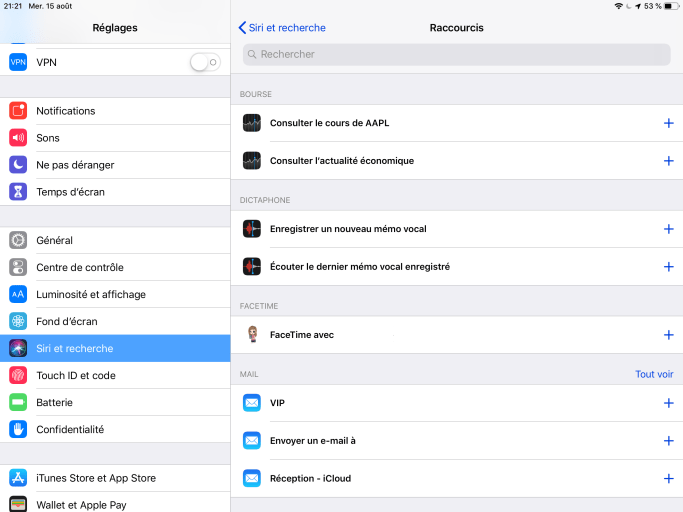
Task: Select Ne pas déranger moon icon
Action: pos(18,165)
